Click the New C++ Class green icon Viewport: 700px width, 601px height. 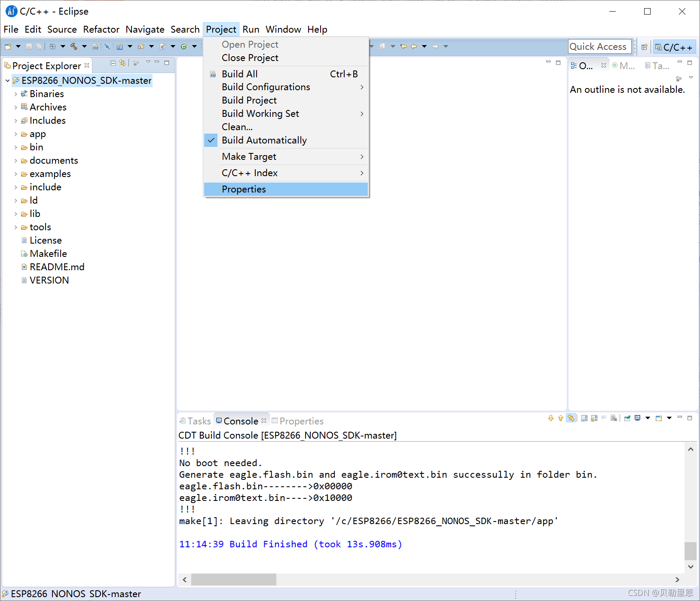pos(184,46)
